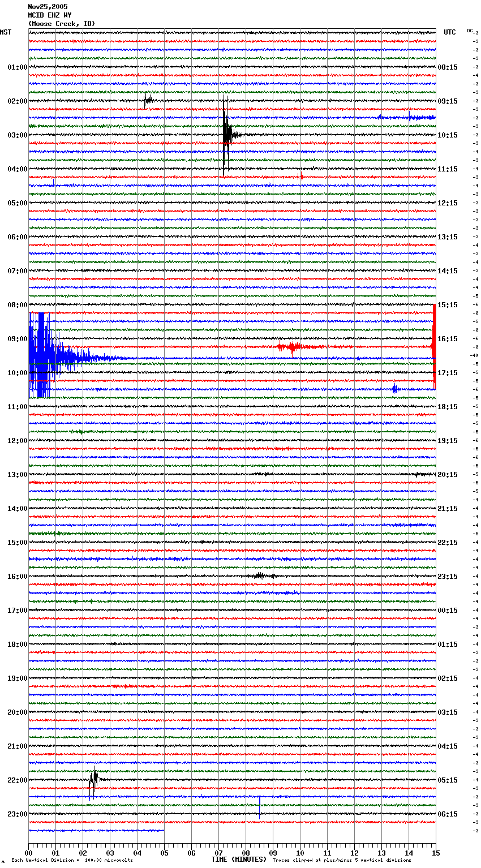Select the 04:00 MST time label
The height and width of the screenshot is (868, 481).
point(18,169)
